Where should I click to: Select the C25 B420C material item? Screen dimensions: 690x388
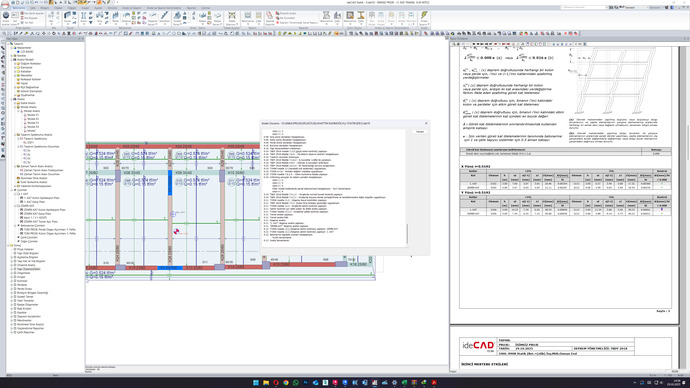[x=27, y=51]
